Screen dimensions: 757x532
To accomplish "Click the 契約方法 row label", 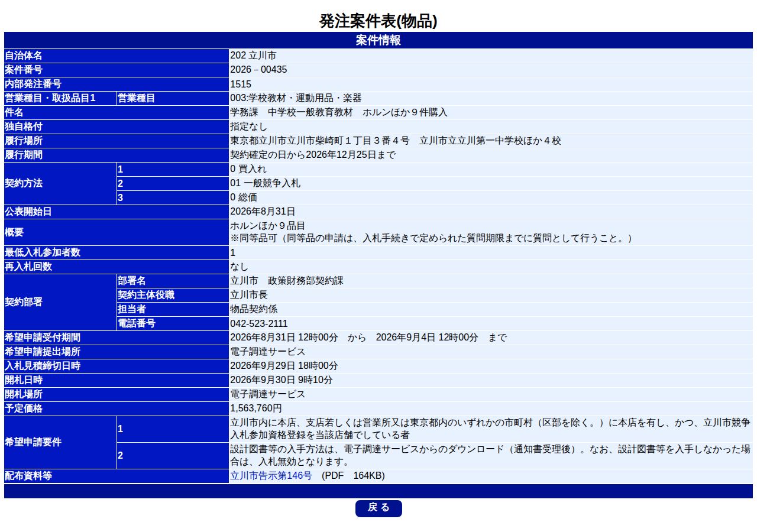I will click(60, 183).
